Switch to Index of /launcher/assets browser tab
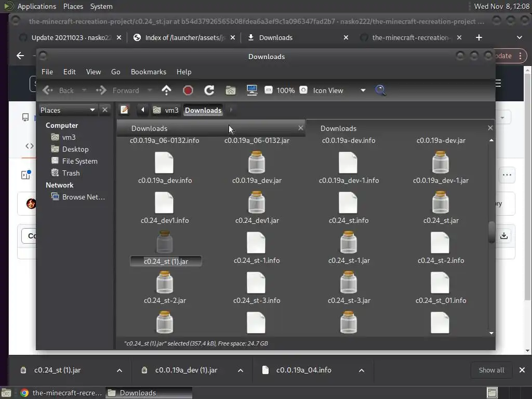Image resolution: width=532 pixels, height=399 pixels. 184,37
